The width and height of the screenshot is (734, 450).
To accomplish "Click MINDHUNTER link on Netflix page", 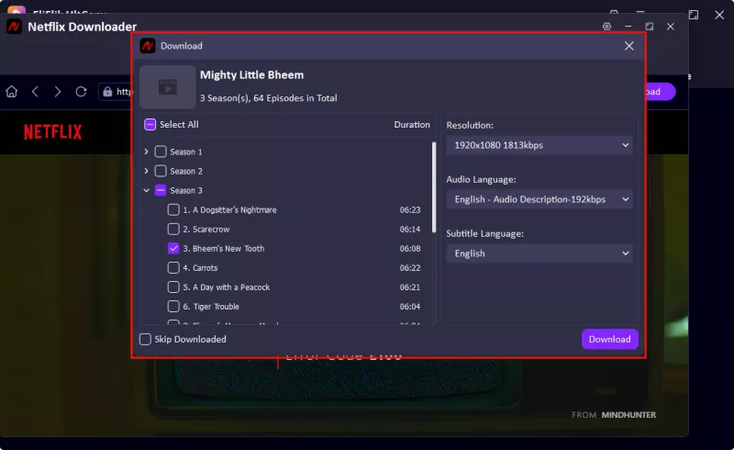I will tap(629, 415).
